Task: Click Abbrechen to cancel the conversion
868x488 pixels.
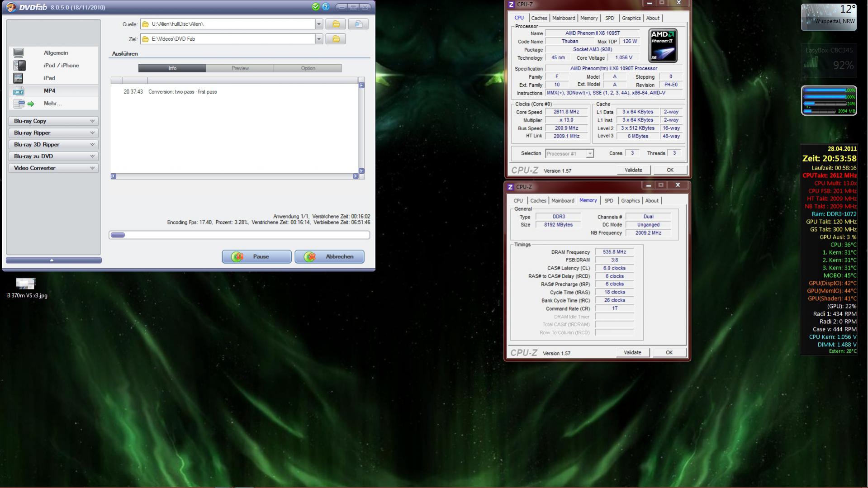Action: pyautogui.click(x=329, y=257)
